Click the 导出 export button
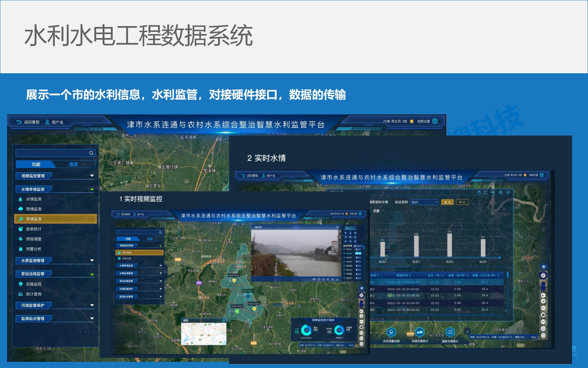 (x=462, y=202)
